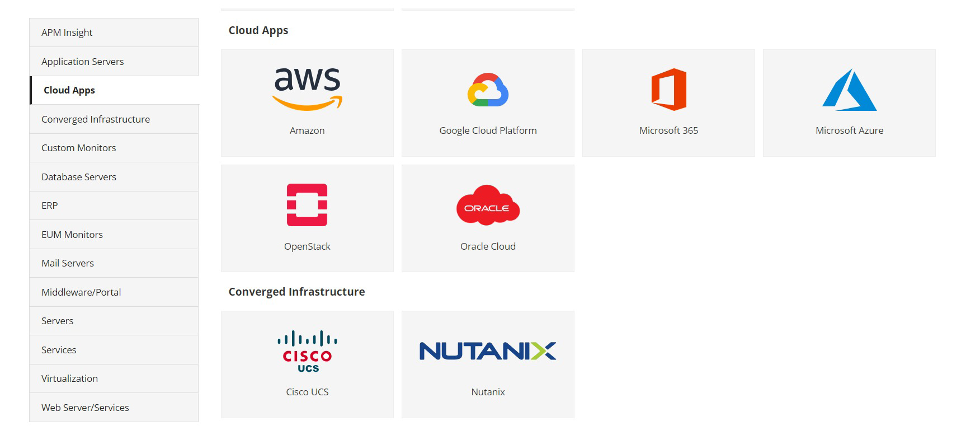This screenshot has height=430, width=980.
Task: Open APM Insight category
Action: coord(114,32)
